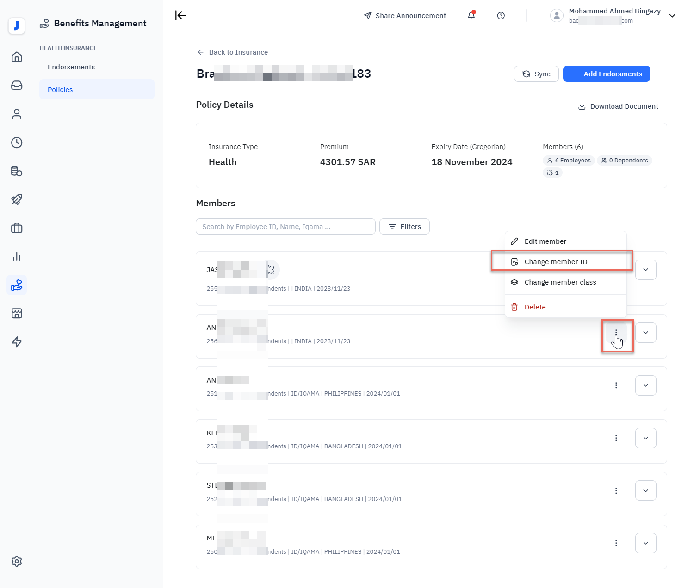Open the settings gear in sidebar
This screenshot has width=700, height=588.
click(x=17, y=561)
